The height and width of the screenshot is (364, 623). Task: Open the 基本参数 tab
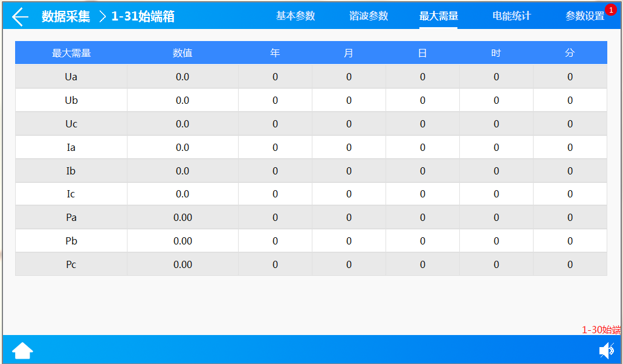coord(294,17)
